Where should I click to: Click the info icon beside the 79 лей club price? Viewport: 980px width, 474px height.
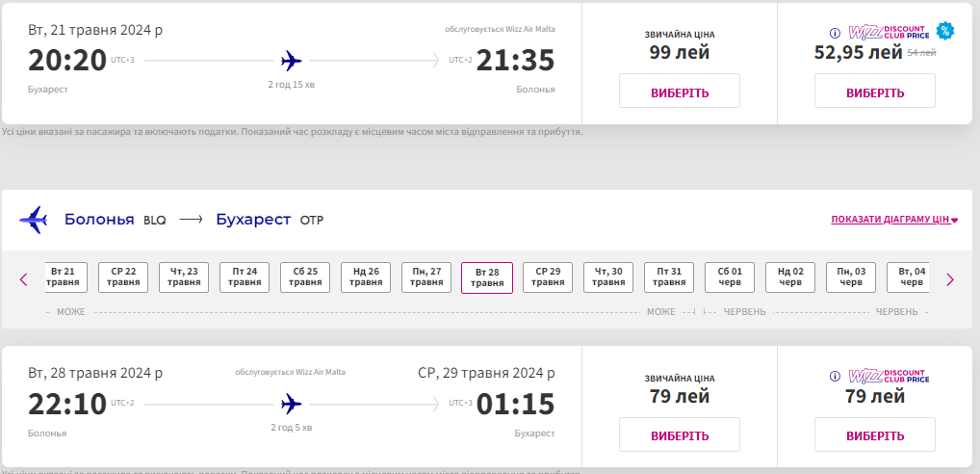pos(835,376)
